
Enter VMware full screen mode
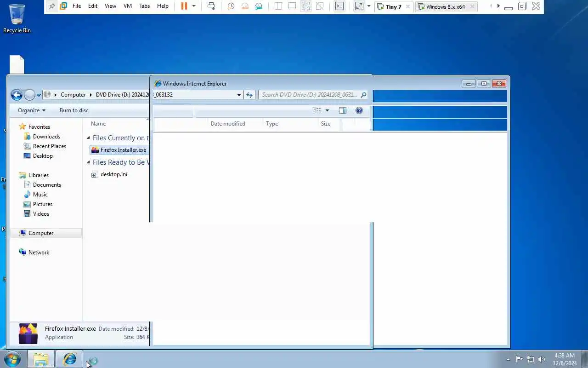click(306, 6)
